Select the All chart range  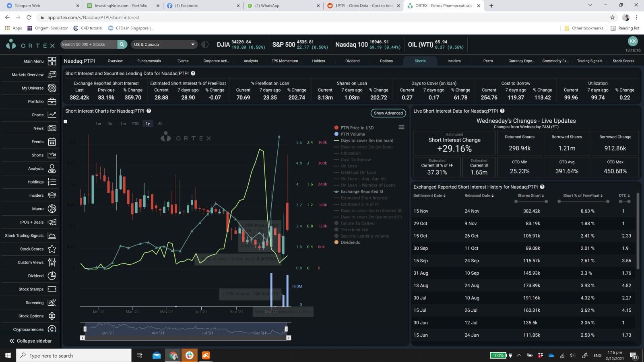(x=160, y=123)
